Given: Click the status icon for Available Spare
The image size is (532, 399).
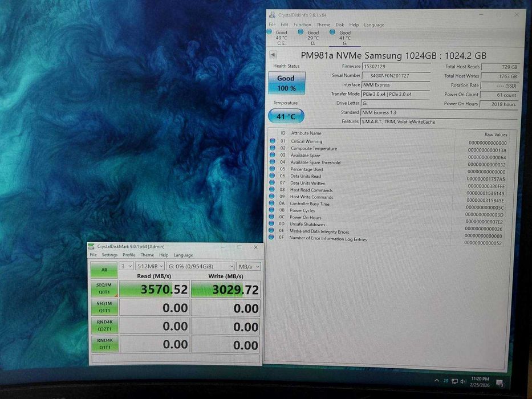Looking at the screenshot, I should coord(273,154).
